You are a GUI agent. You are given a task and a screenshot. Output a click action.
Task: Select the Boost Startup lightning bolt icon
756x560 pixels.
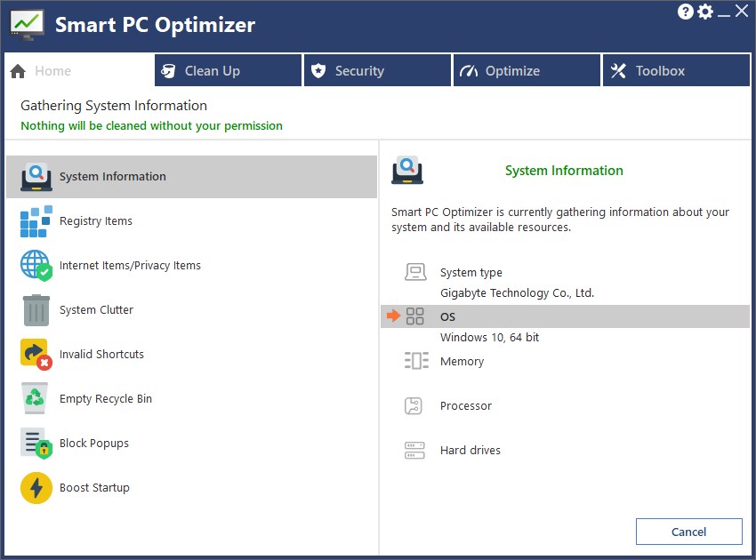(34, 487)
